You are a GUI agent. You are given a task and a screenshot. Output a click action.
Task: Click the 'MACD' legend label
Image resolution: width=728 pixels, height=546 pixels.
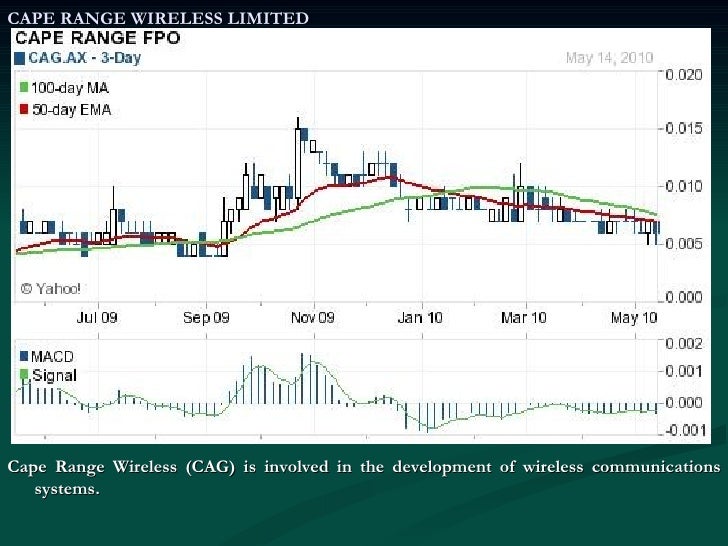coord(52,357)
